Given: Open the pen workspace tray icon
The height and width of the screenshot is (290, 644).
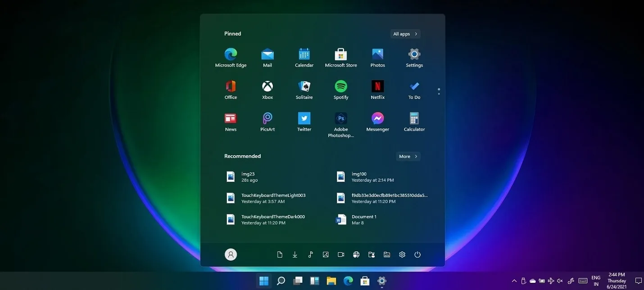Looking at the screenshot, I should 571,281.
